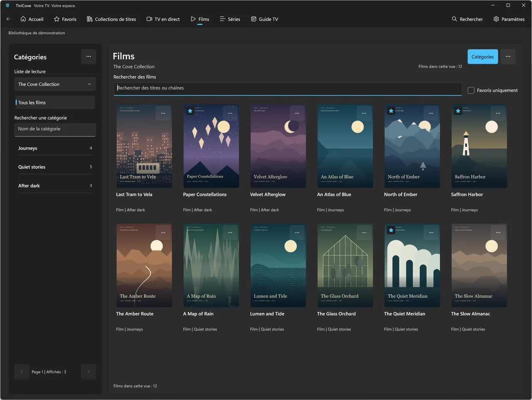This screenshot has width=532, height=400.
Task: Open the Rechercher search icon
Action: click(x=454, y=19)
